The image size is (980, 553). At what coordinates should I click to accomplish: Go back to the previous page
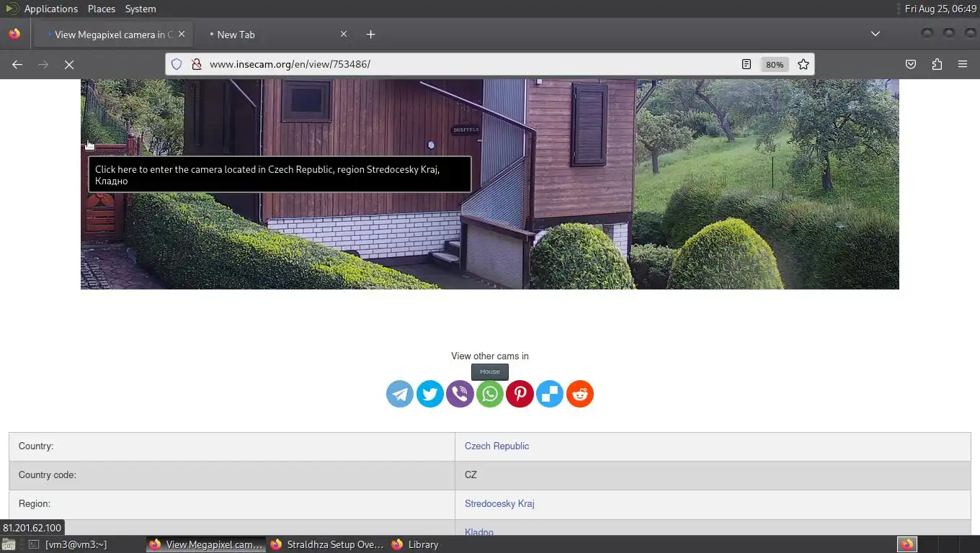(x=17, y=64)
